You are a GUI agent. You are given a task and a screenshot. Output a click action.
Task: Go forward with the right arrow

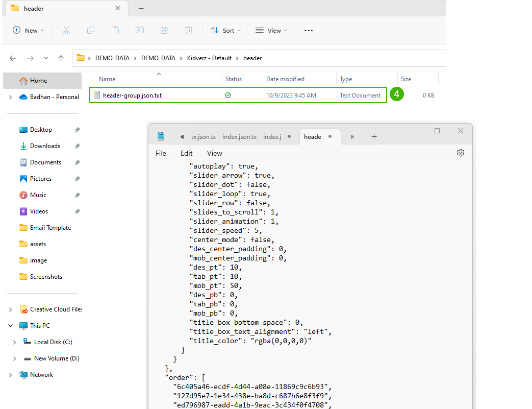pyautogui.click(x=31, y=58)
